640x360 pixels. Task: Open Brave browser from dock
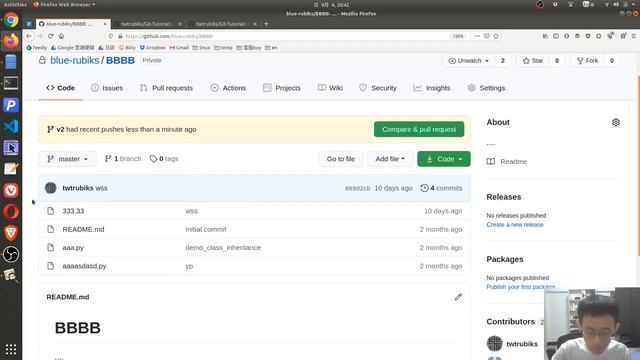[x=11, y=233]
